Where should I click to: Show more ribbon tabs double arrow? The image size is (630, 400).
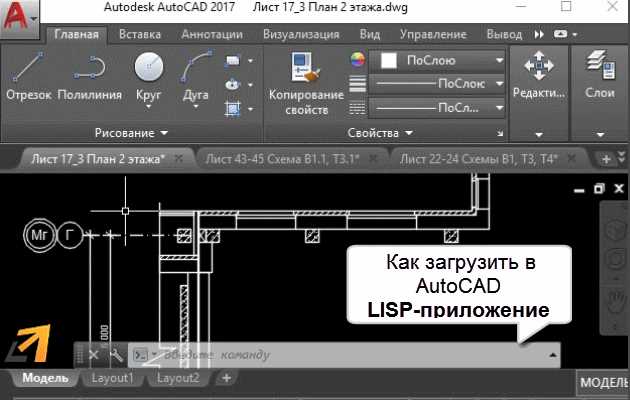539,35
